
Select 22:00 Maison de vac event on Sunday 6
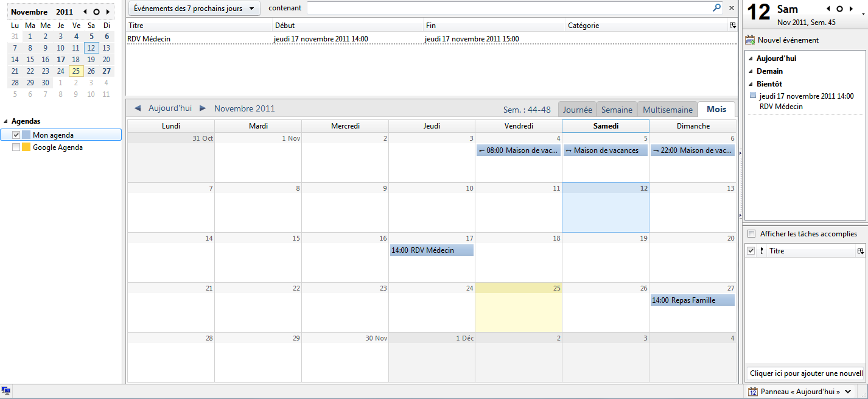(693, 150)
